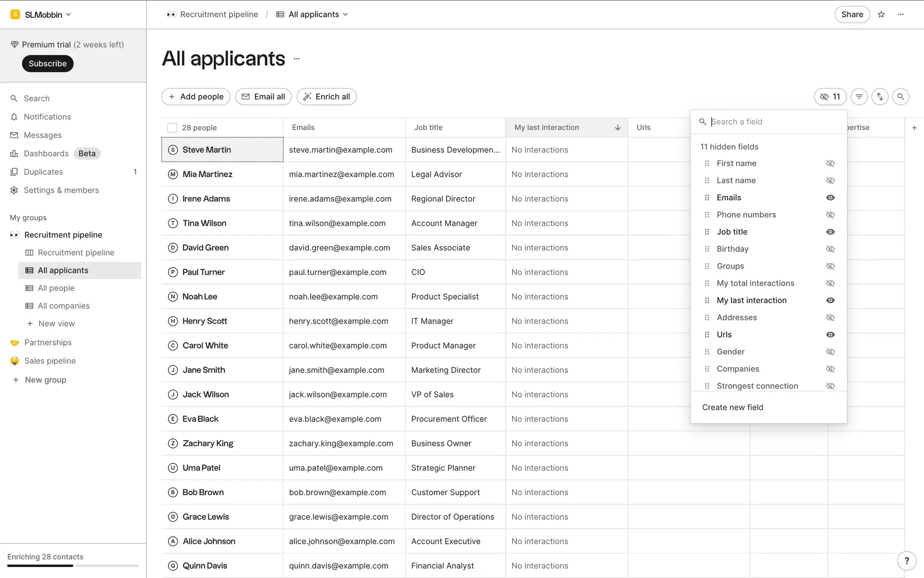Click the plus icon to add a column
Image resolution: width=924 pixels, height=578 pixels.
914,128
